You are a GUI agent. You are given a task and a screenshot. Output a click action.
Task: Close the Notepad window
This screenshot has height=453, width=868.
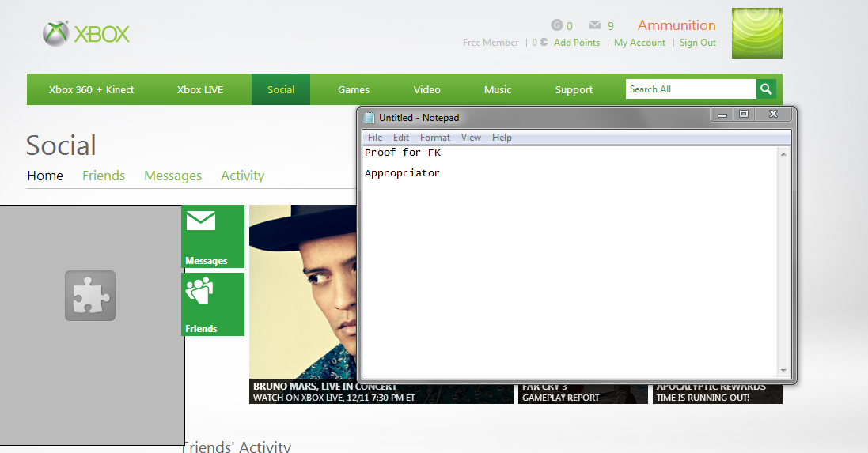pos(773,115)
